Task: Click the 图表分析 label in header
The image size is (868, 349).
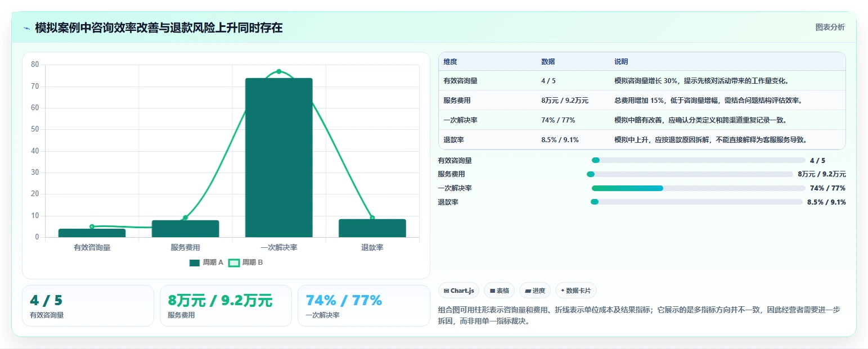Action: tap(830, 27)
